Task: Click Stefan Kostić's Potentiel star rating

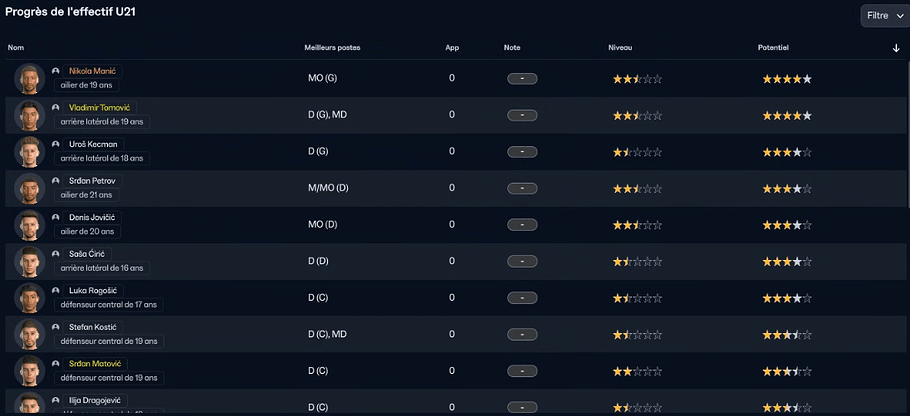Action: [x=787, y=335]
